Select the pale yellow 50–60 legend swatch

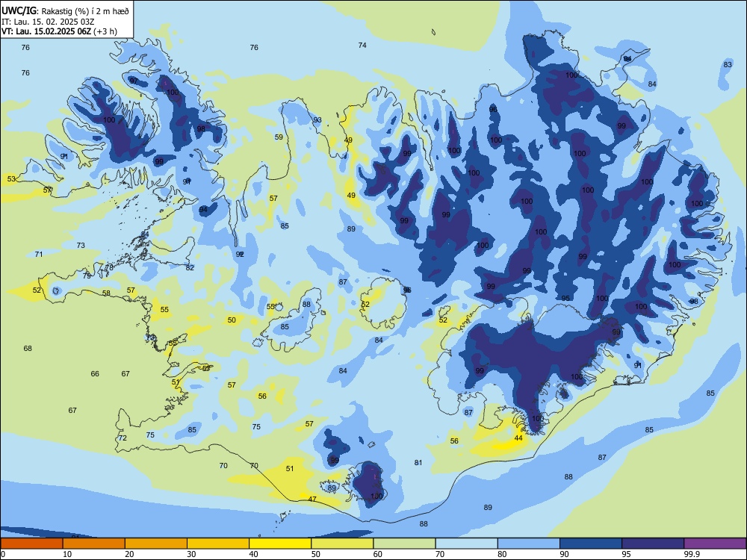pyautogui.click(x=342, y=544)
